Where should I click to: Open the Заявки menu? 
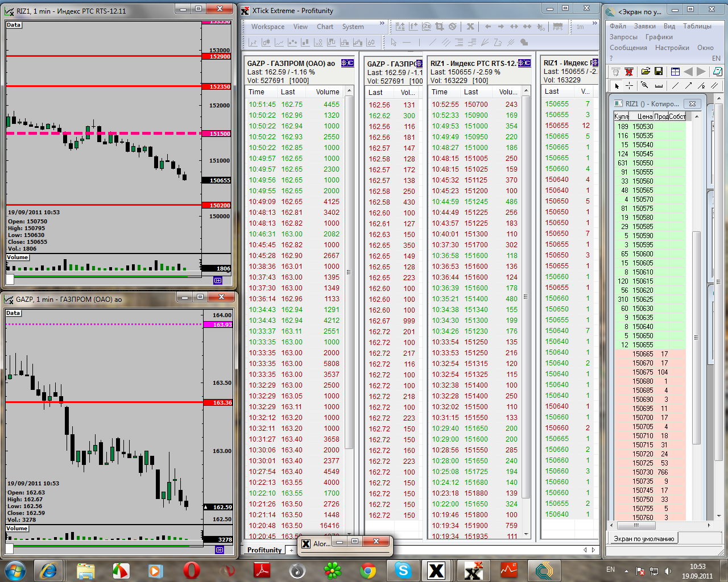[x=645, y=26]
